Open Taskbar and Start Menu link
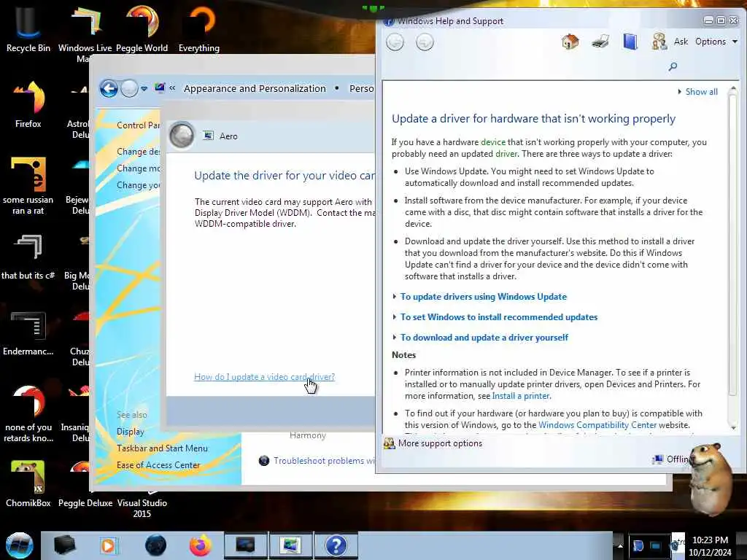Screen dimensions: 747x560 coord(162,448)
